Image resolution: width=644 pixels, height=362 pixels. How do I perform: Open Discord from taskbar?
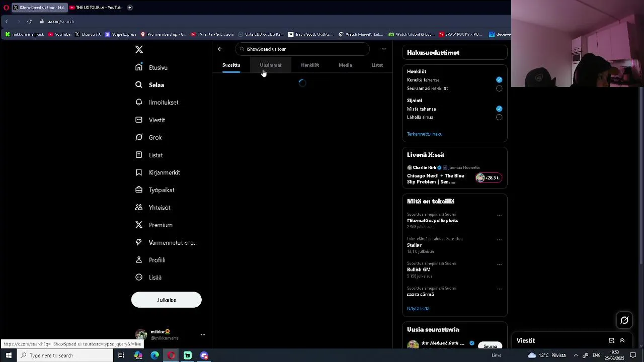[x=204, y=355]
